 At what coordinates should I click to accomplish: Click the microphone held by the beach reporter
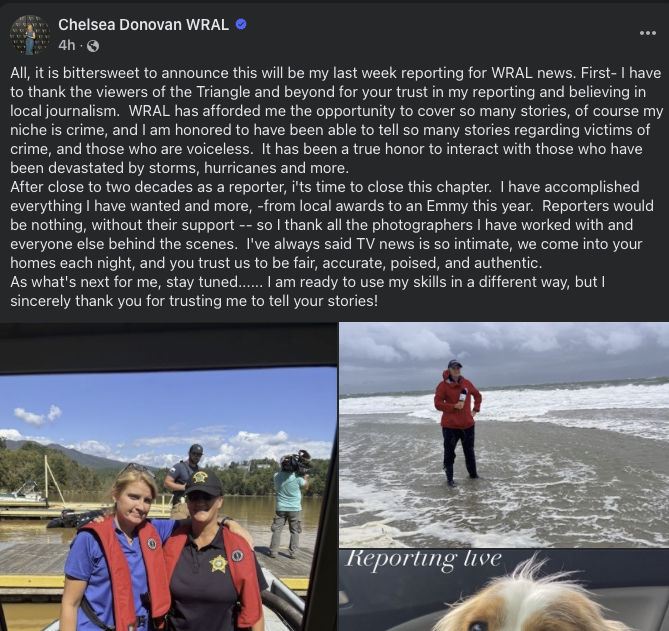point(462,395)
